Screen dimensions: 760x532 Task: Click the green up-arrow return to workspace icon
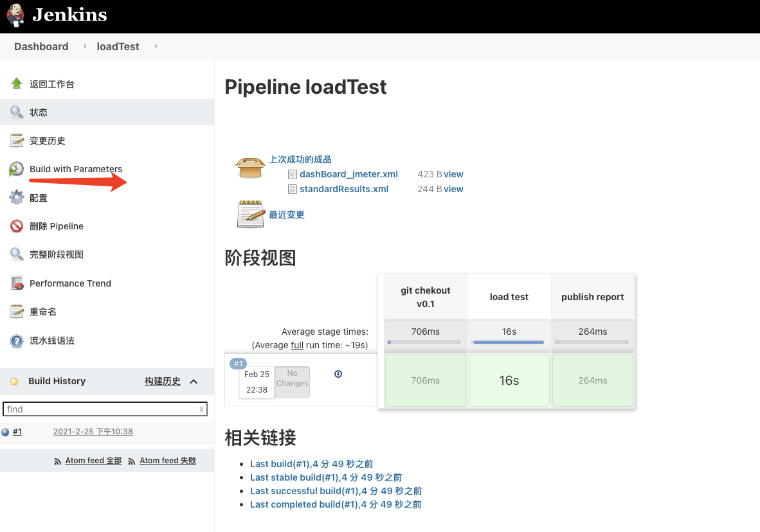(x=17, y=84)
